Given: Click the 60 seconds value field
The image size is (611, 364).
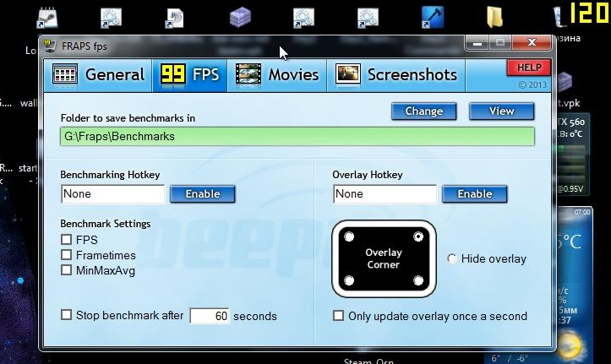Looking at the screenshot, I should click(x=210, y=316).
